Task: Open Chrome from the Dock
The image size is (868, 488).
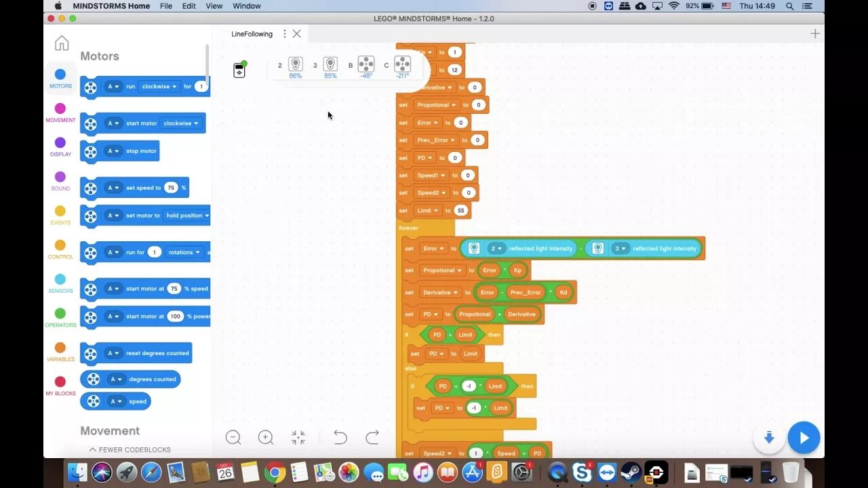Action: [275, 472]
